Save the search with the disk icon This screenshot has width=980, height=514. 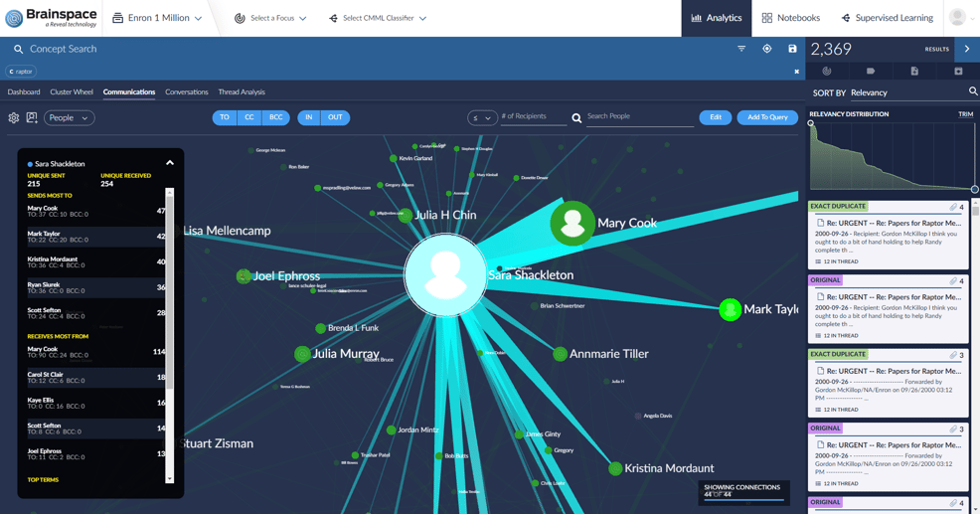click(792, 49)
